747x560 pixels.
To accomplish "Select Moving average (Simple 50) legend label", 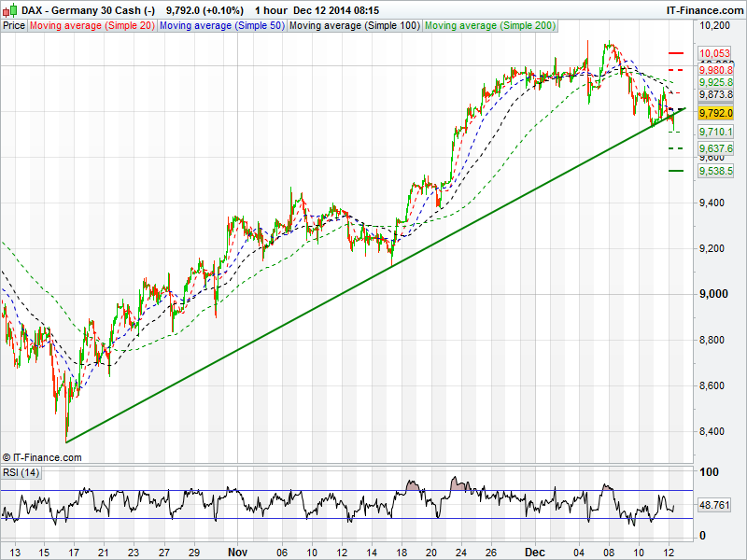I will tap(221, 25).
